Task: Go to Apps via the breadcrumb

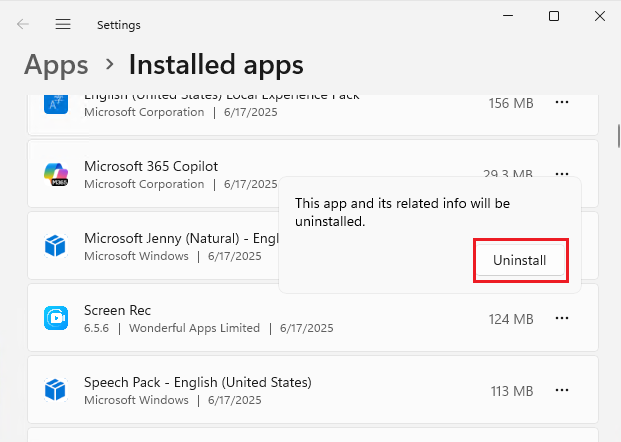Action: (x=56, y=65)
